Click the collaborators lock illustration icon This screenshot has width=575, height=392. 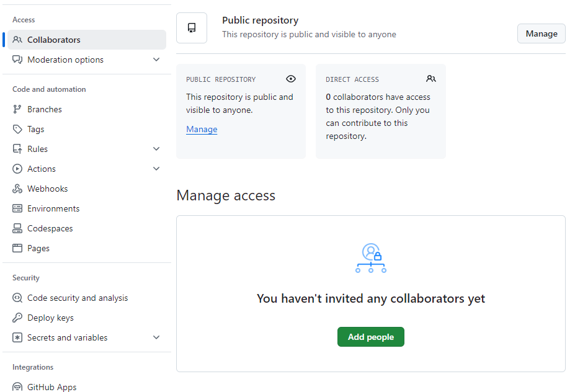pyautogui.click(x=371, y=258)
